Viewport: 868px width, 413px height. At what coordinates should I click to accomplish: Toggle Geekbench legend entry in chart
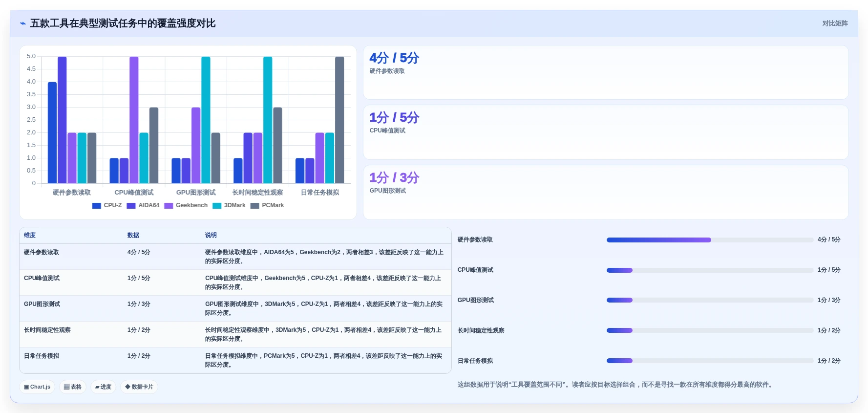point(186,206)
